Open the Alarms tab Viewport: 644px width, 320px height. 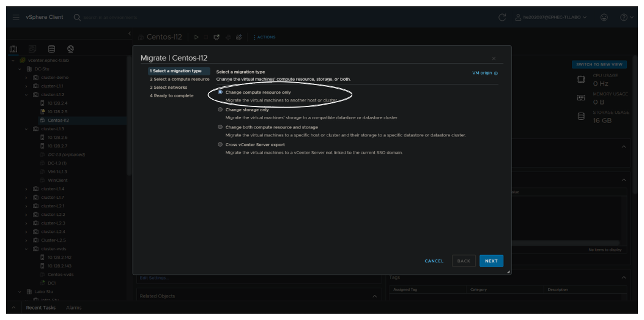(74, 308)
